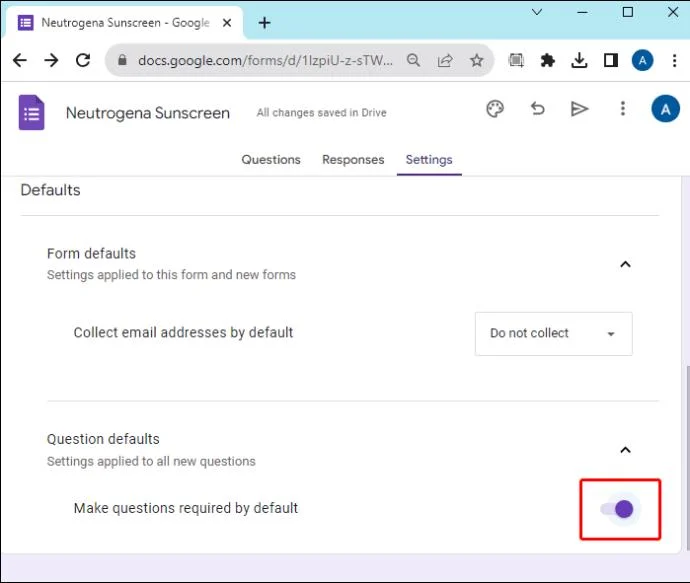
Task: Open the browser extensions puzzle icon
Action: (547, 60)
